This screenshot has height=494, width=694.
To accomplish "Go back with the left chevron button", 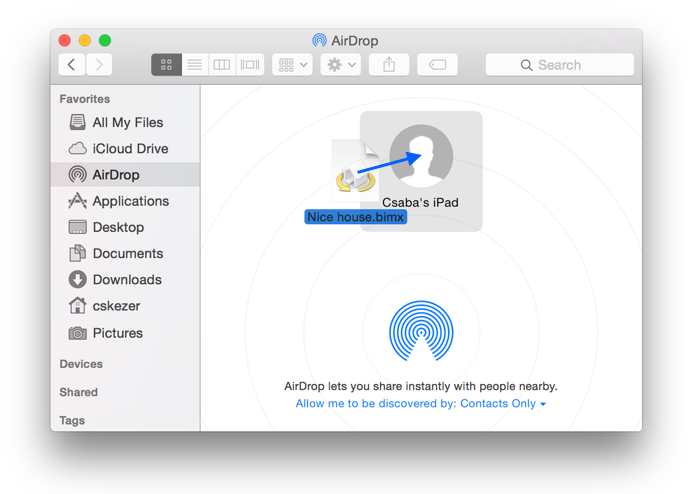I will 72,65.
